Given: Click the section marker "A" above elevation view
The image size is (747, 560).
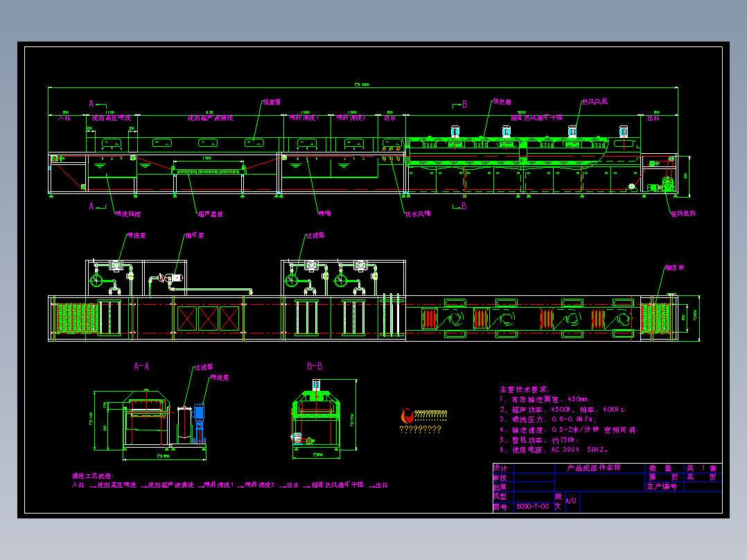Looking at the screenshot, I should [x=91, y=103].
